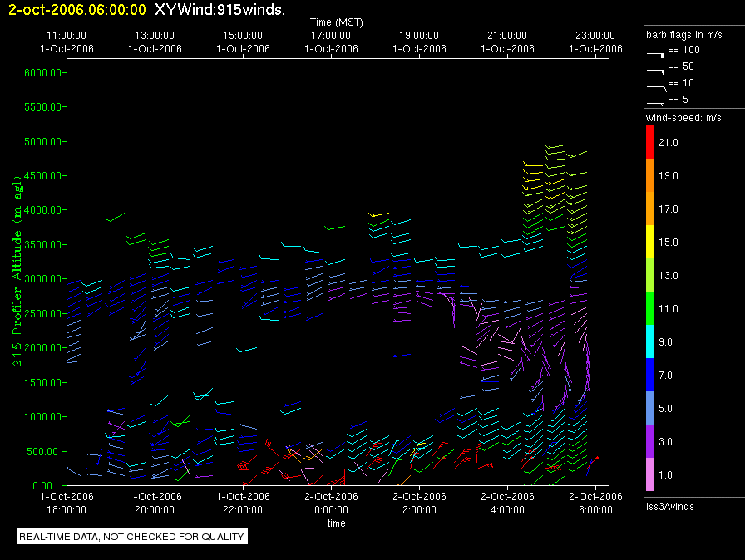Click the 11:00:00 MST top axis label
The image size is (745, 560).
(67, 36)
